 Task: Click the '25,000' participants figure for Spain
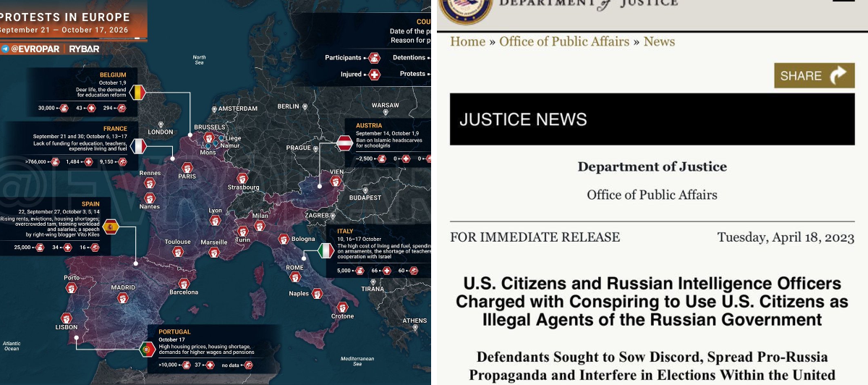[24, 247]
